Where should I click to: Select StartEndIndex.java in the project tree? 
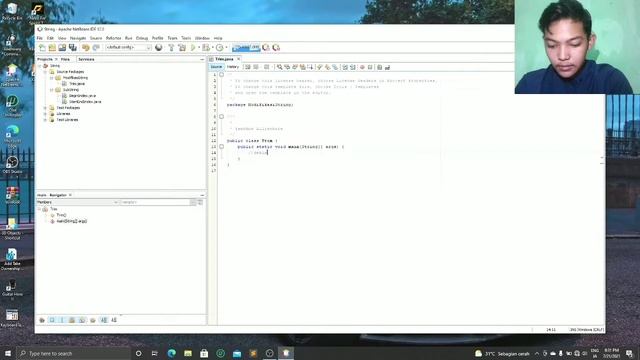point(85,102)
